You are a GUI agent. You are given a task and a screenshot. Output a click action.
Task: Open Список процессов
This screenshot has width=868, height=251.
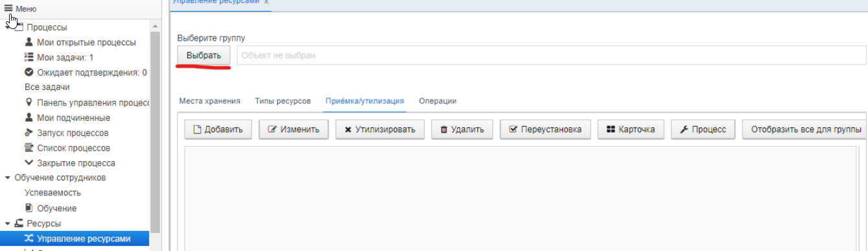(73, 148)
